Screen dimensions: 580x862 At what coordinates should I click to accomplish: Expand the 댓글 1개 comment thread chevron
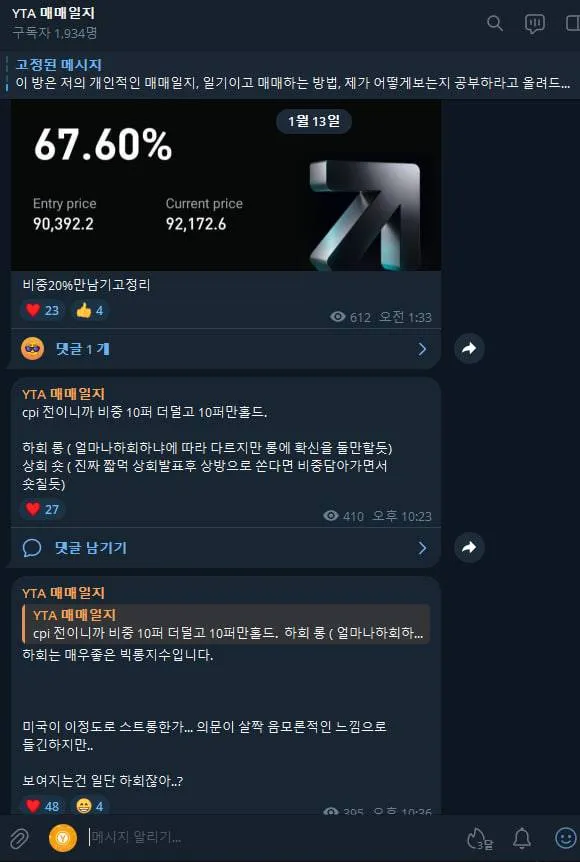pyautogui.click(x=422, y=349)
